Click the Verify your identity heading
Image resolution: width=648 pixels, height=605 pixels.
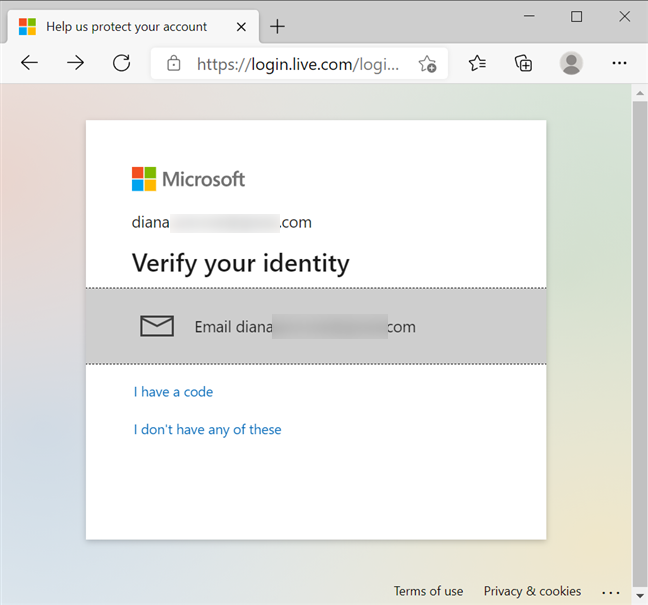click(x=241, y=264)
